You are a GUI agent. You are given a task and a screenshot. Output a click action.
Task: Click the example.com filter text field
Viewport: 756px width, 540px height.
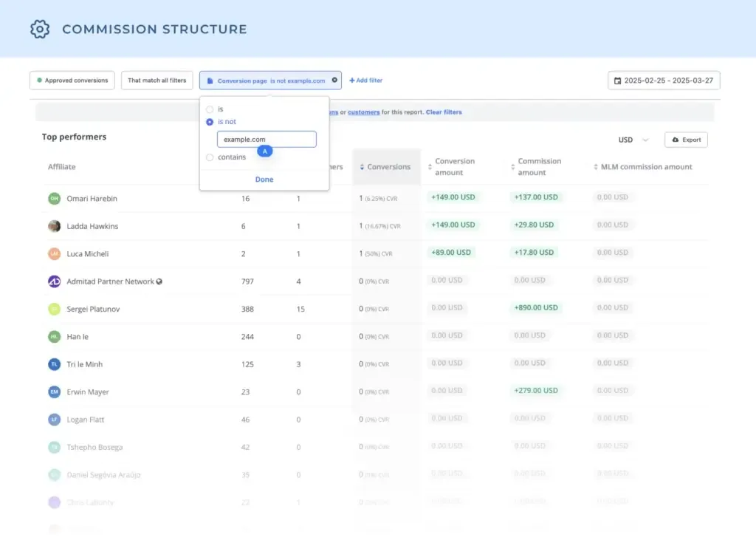point(267,139)
